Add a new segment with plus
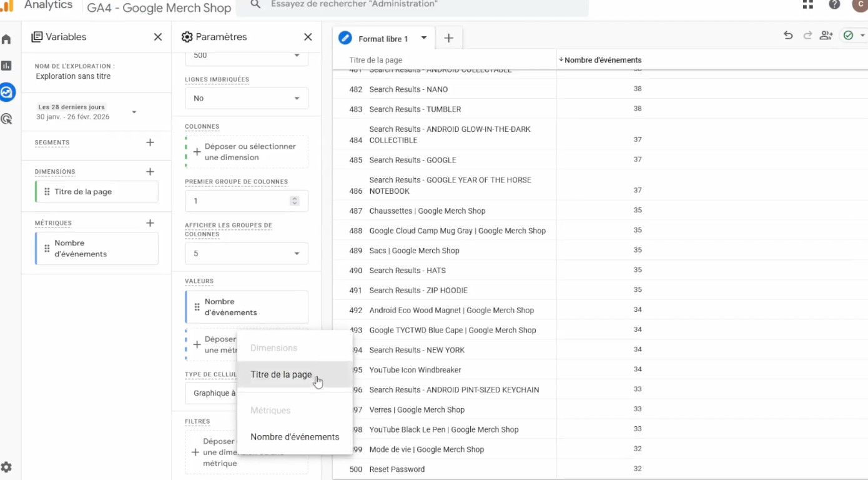This screenshot has height=480, width=868. coord(150,142)
